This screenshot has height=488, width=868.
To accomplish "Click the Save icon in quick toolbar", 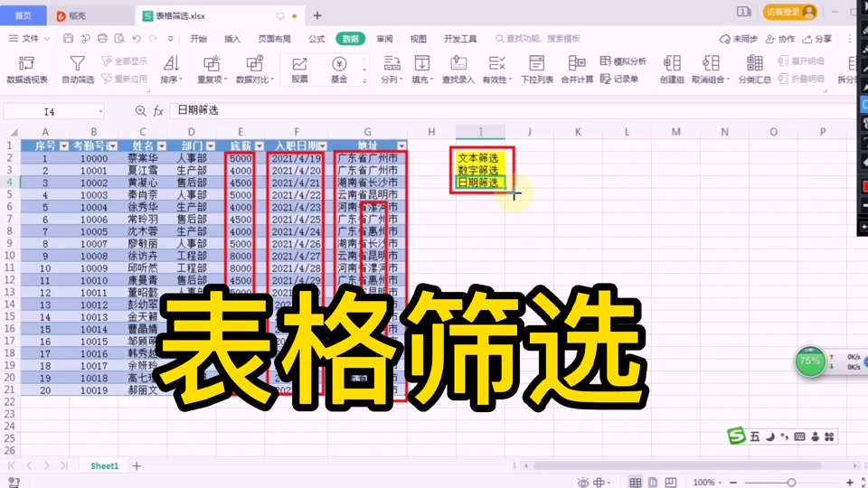I will pyautogui.click(x=68, y=38).
